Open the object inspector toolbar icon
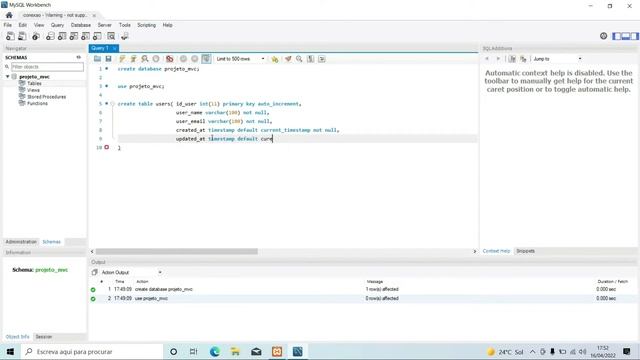The image size is (640, 360). (x=36, y=36)
